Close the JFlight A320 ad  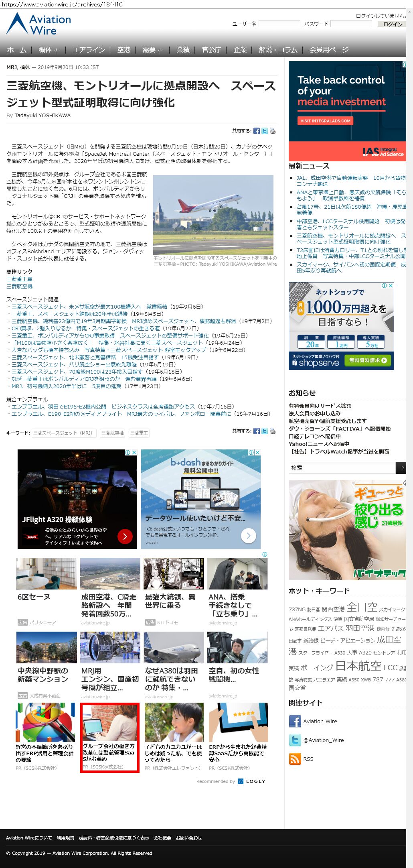(134, 452)
